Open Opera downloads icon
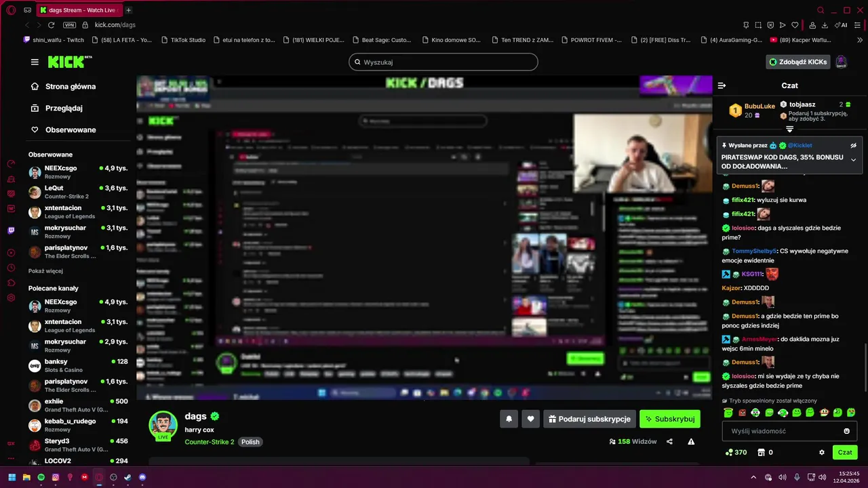 pyautogui.click(x=825, y=25)
